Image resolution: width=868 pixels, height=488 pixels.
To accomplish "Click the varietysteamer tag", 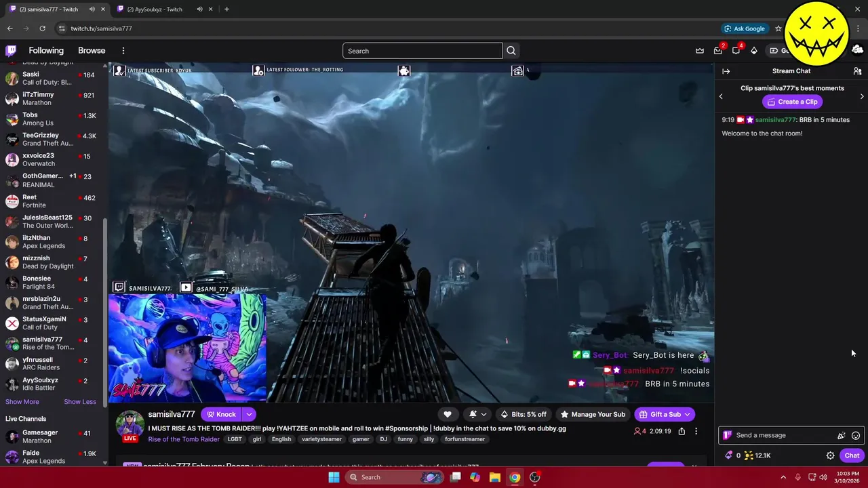I will (x=321, y=439).
